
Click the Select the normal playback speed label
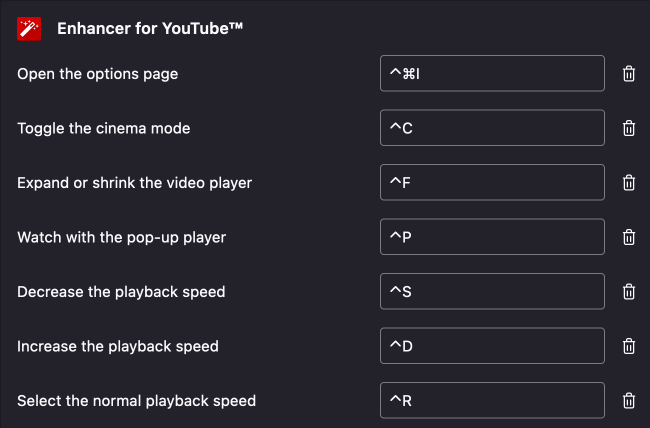tap(137, 401)
